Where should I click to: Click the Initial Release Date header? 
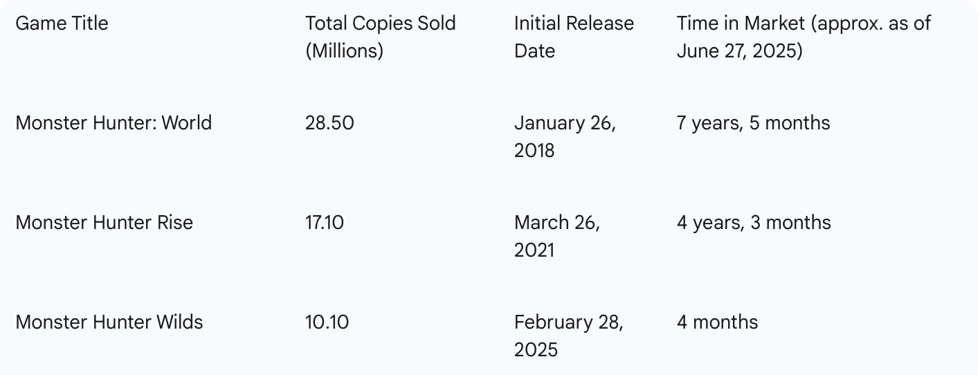click(x=574, y=37)
